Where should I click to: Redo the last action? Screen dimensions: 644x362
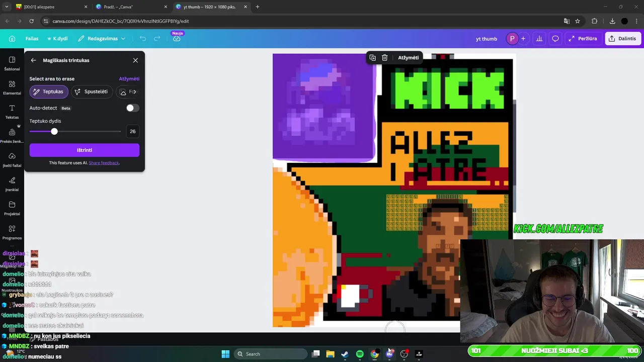pos(157,39)
